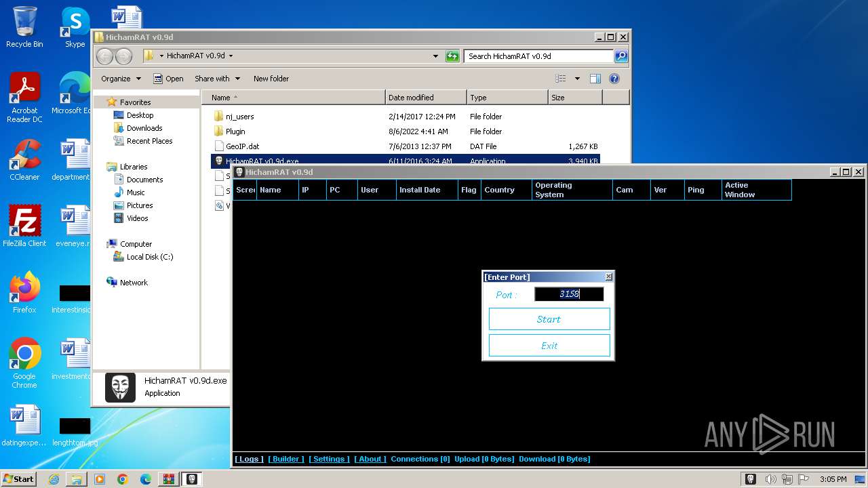Viewport: 868px width, 488px height.
Task: Click the Explorer Forward navigation button
Action: (x=123, y=56)
